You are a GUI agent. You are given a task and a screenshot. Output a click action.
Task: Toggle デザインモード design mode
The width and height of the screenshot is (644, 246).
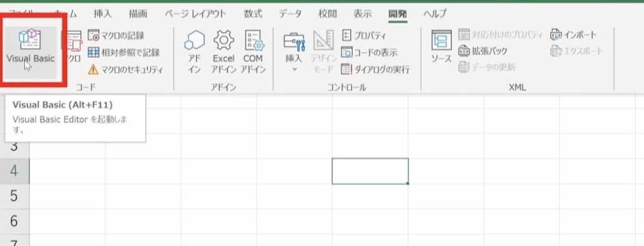(324, 52)
